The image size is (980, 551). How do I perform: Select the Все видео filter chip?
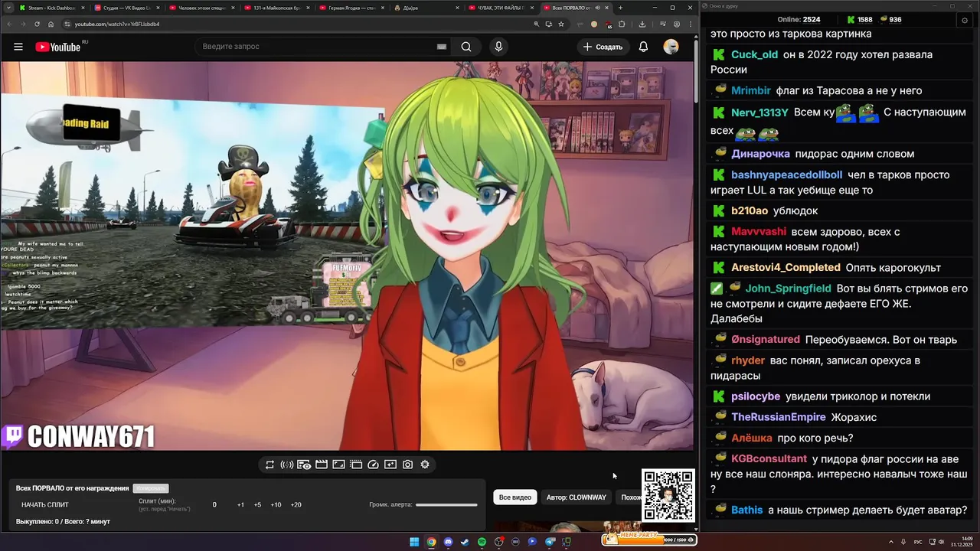(515, 497)
